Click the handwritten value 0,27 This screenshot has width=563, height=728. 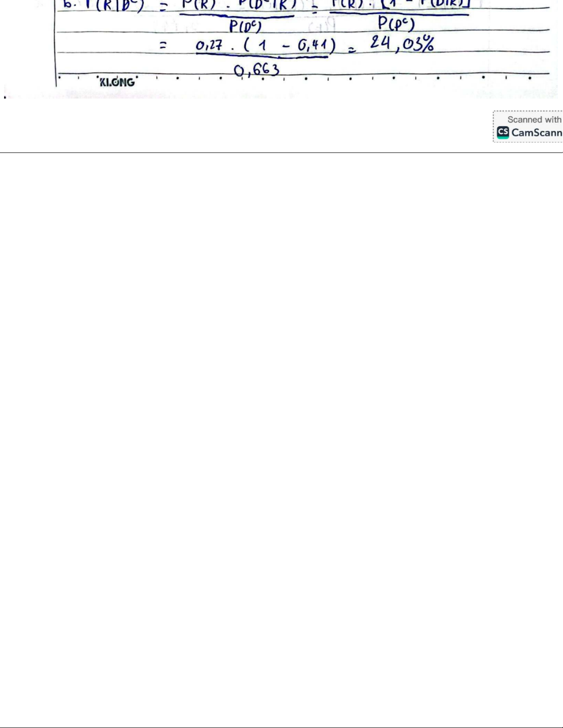tap(210, 46)
